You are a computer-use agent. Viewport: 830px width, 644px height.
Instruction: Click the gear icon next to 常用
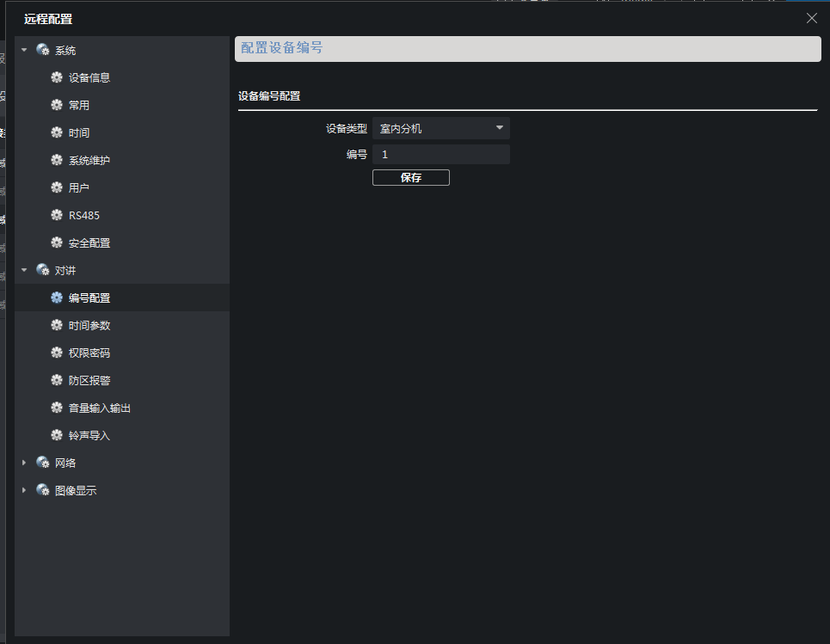pyautogui.click(x=57, y=105)
